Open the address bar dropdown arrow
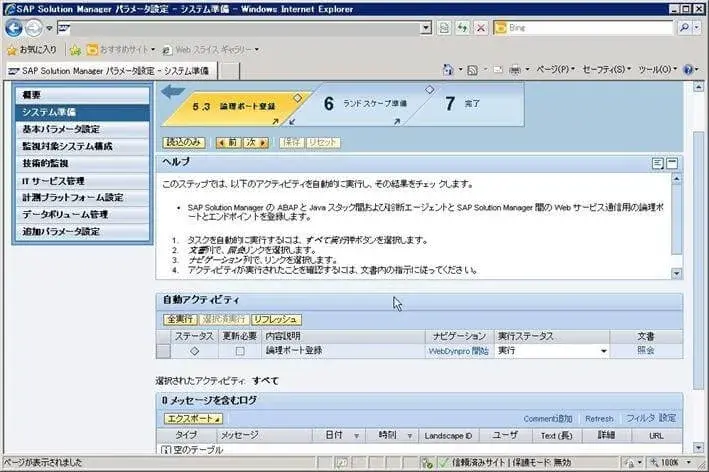 tap(425, 28)
